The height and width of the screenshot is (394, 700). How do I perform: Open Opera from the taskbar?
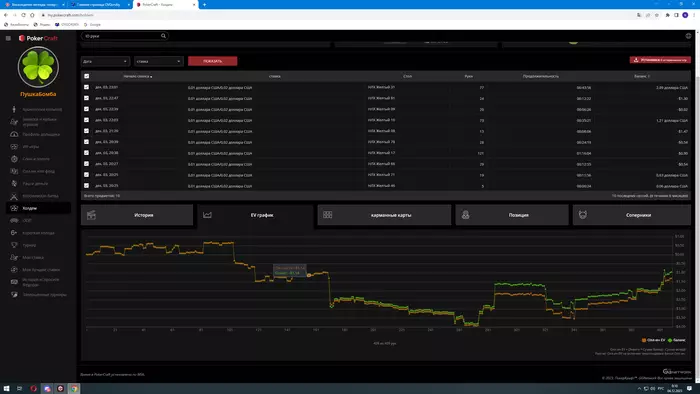33,389
